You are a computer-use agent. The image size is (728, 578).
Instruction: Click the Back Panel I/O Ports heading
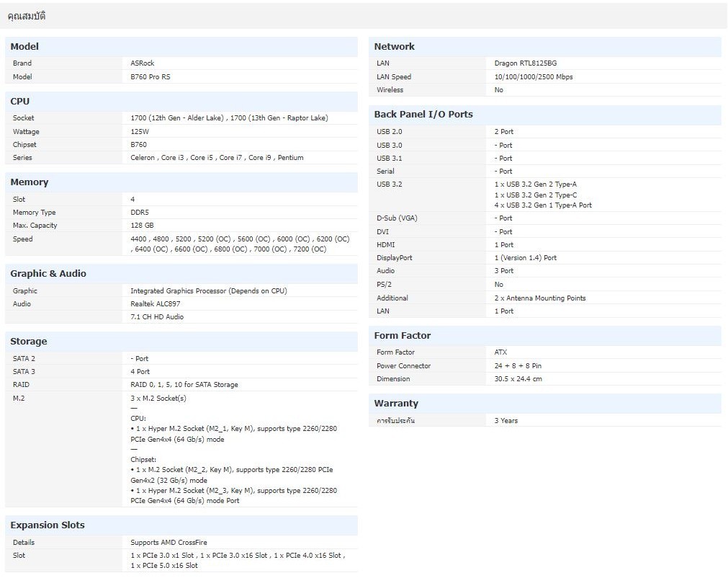(x=423, y=115)
